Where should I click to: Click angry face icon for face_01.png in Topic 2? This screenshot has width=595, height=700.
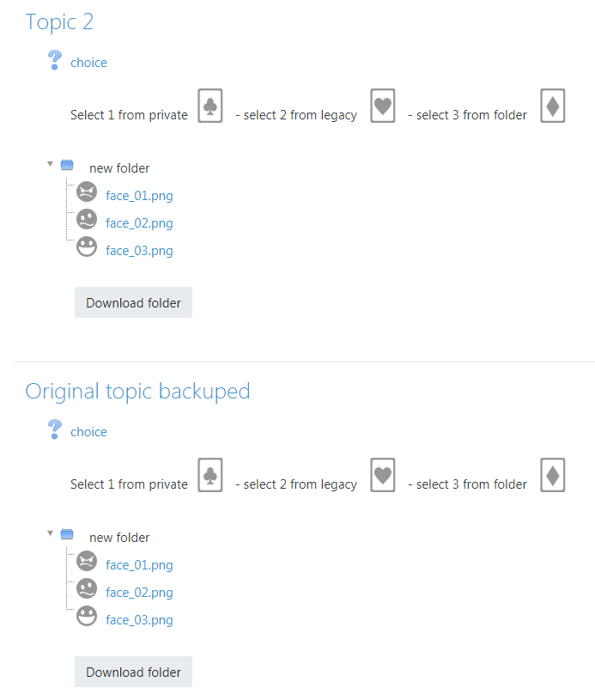[87, 192]
